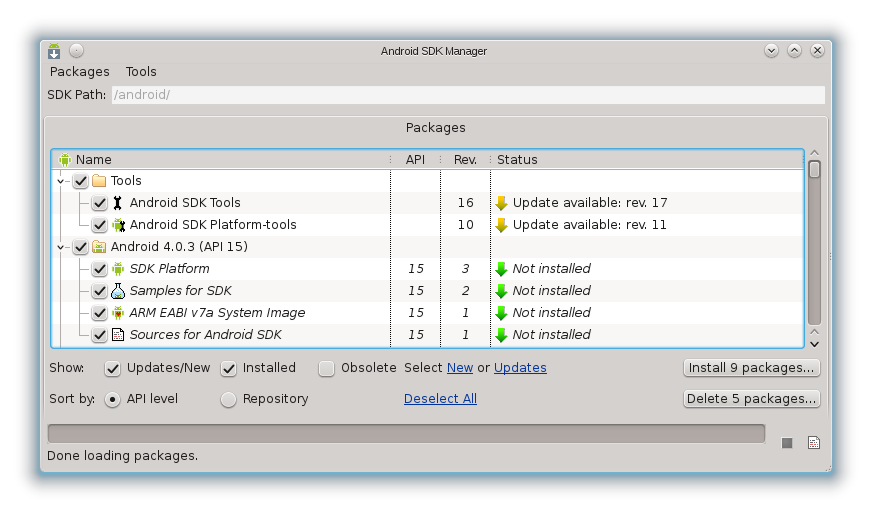Enable the Obsolete show filter

[x=326, y=369]
